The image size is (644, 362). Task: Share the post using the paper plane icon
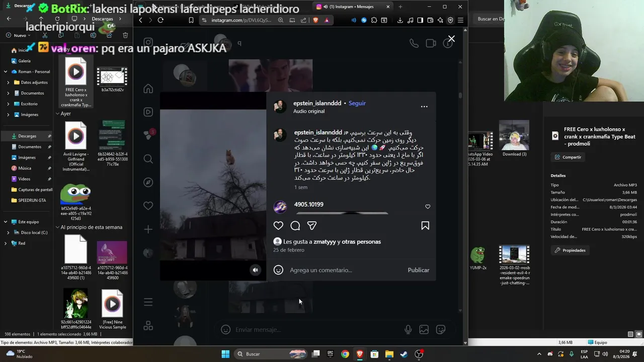click(312, 226)
